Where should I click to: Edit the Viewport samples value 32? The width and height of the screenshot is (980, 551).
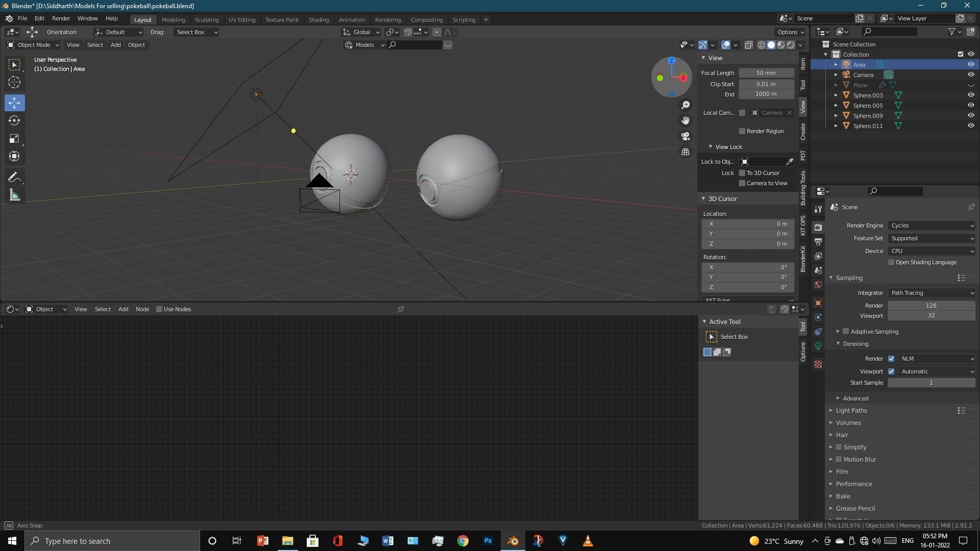(932, 316)
